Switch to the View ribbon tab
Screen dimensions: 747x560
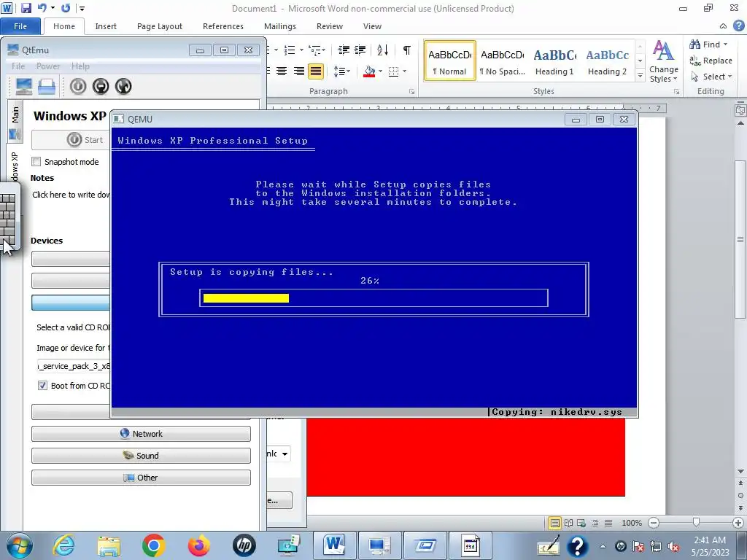click(372, 26)
